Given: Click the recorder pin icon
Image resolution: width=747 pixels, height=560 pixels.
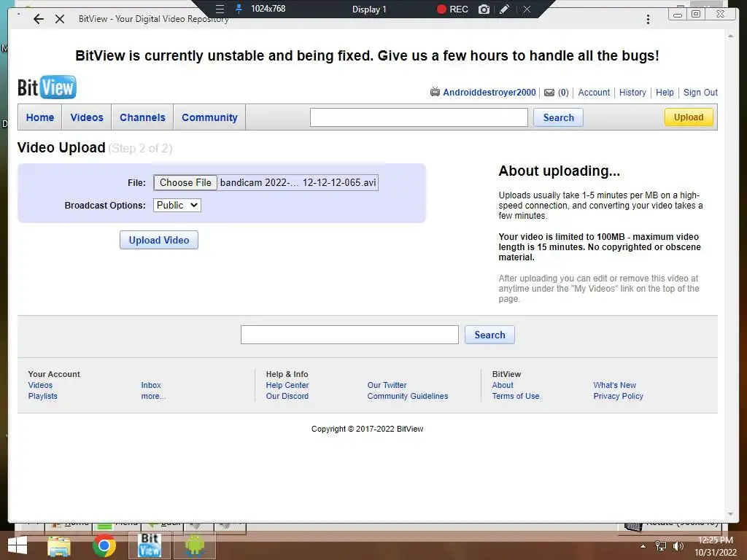Looking at the screenshot, I should click(239, 9).
